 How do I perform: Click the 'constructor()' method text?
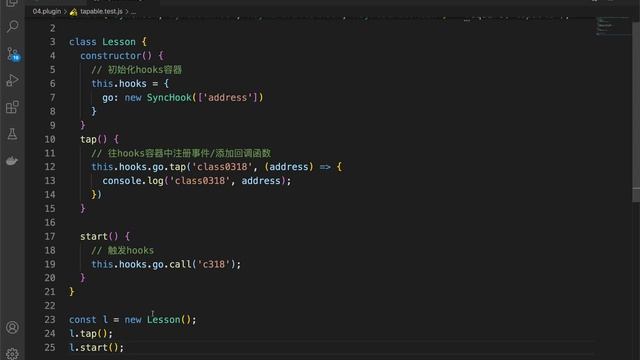point(116,56)
